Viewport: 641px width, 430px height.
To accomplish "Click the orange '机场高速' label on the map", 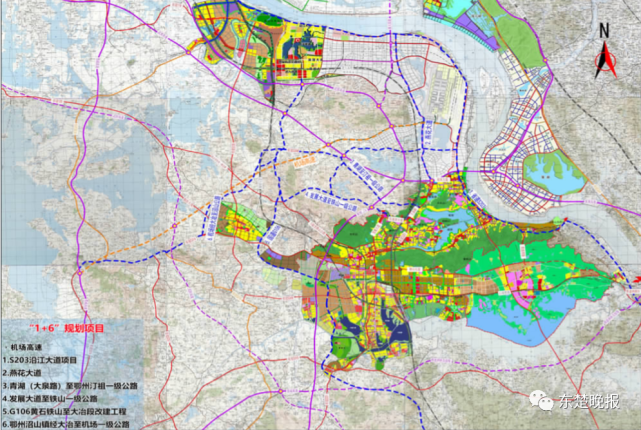I will [305, 161].
